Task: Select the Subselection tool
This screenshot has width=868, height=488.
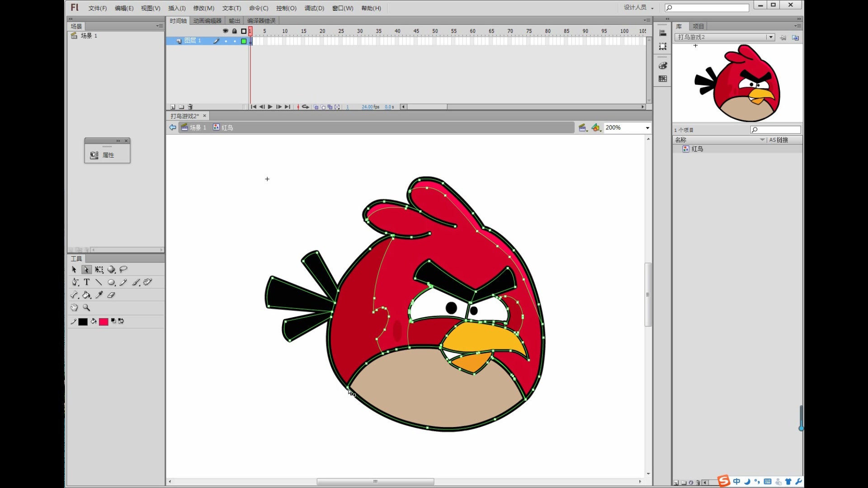Action: click(x=86, y=270)
